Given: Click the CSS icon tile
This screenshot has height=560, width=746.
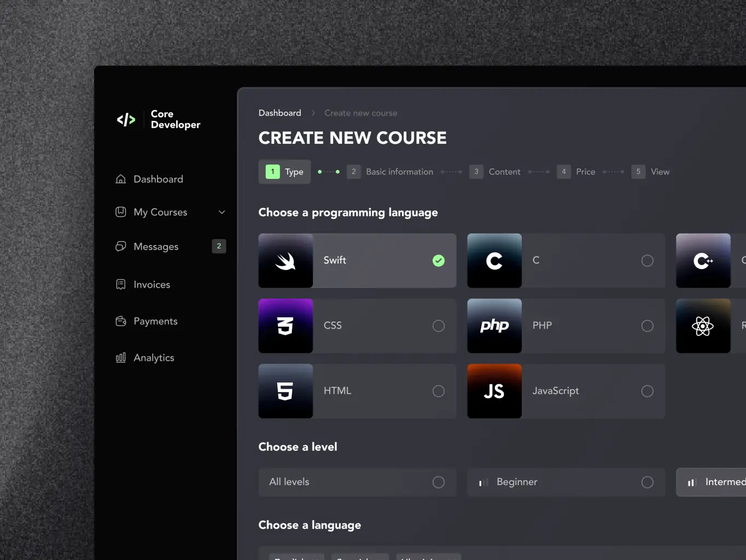Looking at the screenshot, I should coord(285,326).
